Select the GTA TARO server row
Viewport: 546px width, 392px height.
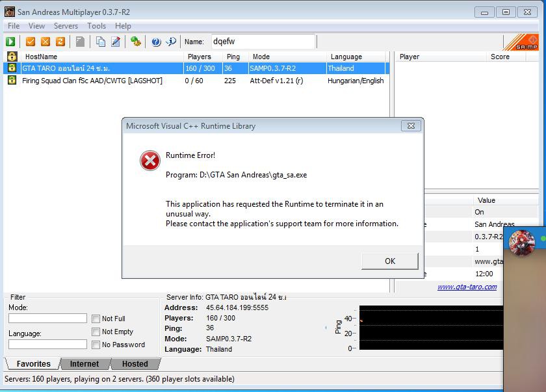(x=196, y=68)
